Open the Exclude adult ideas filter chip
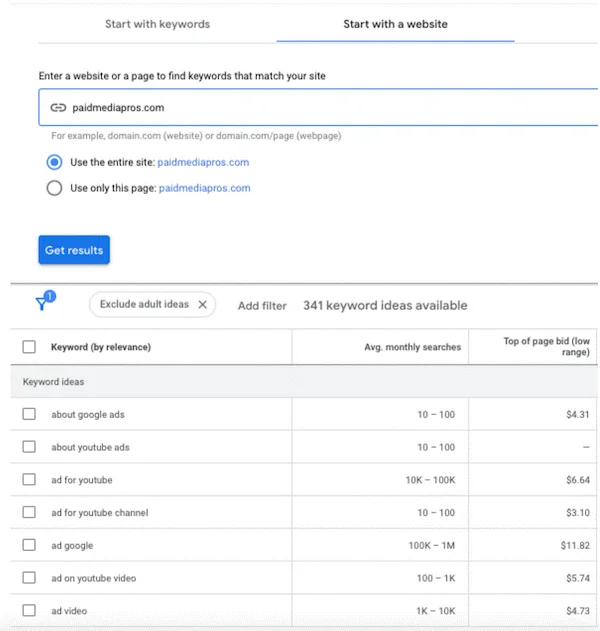 [x=143, y=305]
